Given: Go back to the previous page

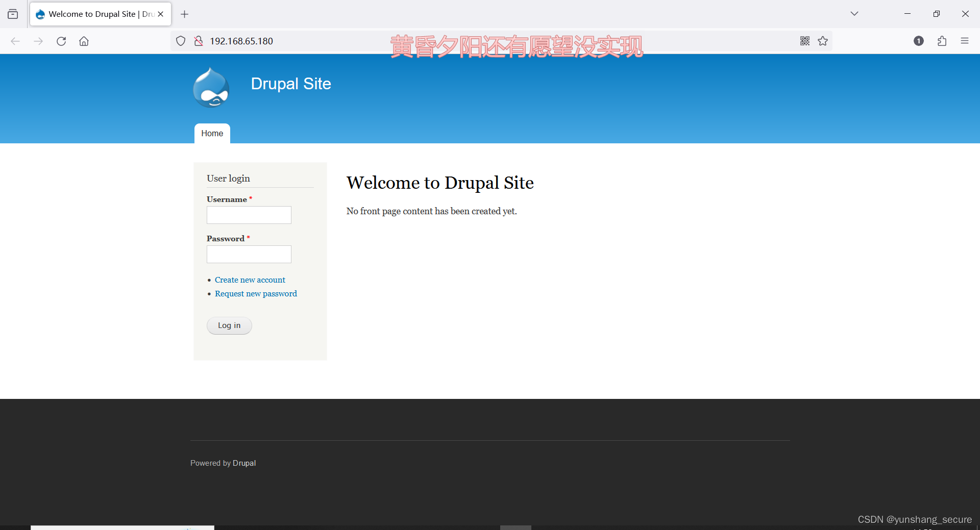Looking at the screenshot, I should [15, 41].
